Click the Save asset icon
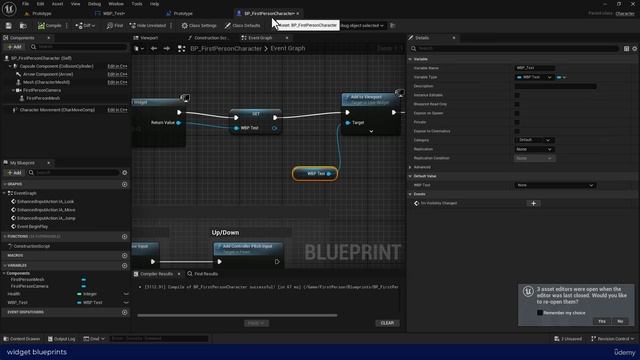 [9, 26]
